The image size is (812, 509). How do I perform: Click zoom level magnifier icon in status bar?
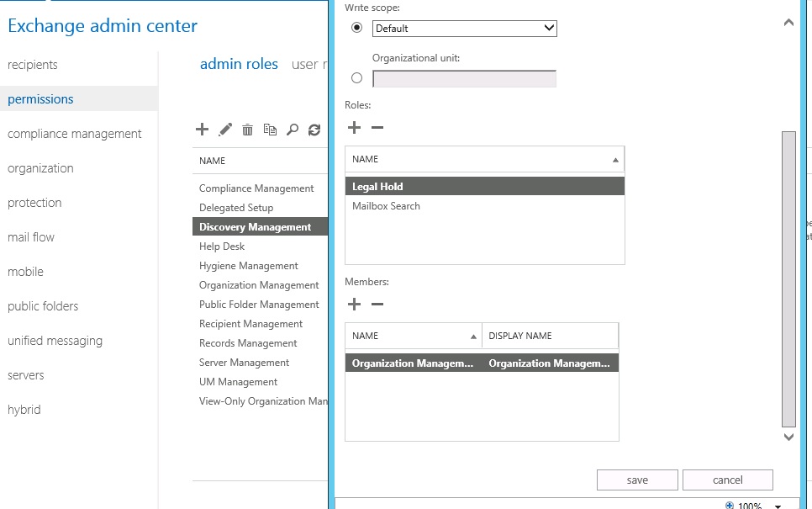730,505
